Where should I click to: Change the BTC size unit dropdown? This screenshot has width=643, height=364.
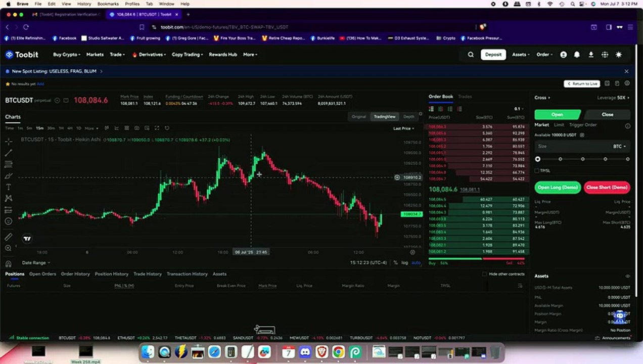coord(620,146)
